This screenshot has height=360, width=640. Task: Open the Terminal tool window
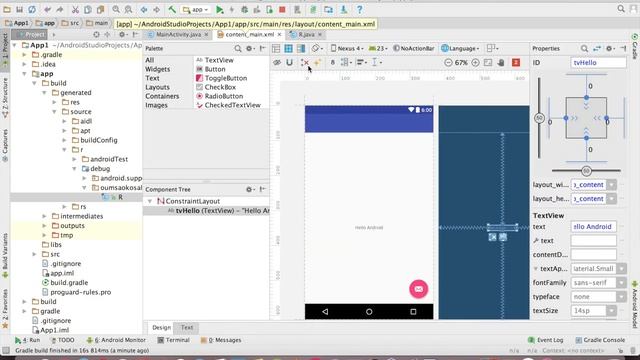173,340
